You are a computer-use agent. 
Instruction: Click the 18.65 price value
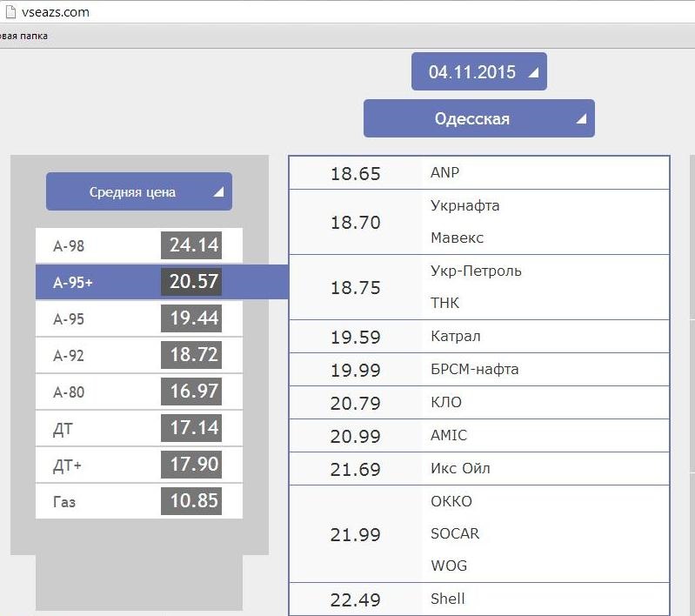click(356, 174)
